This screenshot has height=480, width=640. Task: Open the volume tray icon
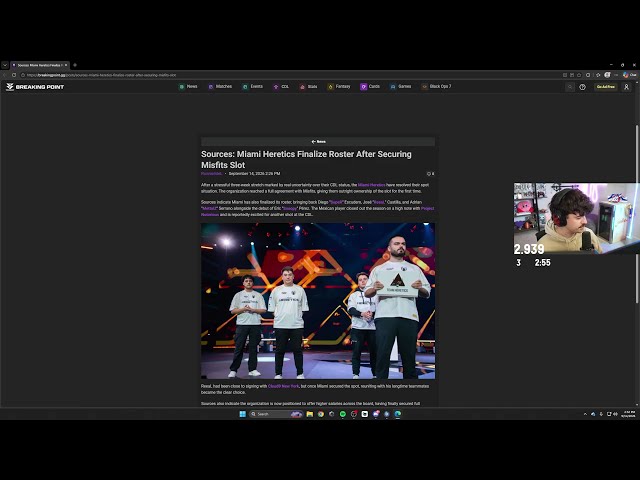615,414
